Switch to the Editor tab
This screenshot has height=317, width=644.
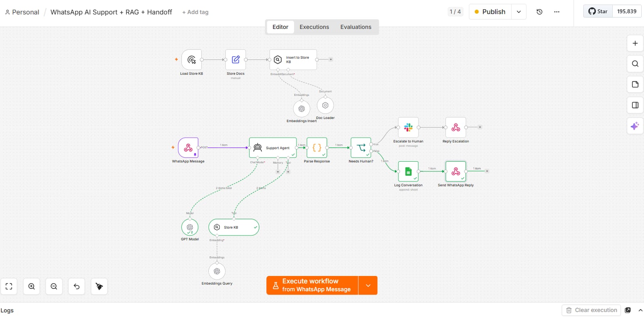tap(280, 27)
